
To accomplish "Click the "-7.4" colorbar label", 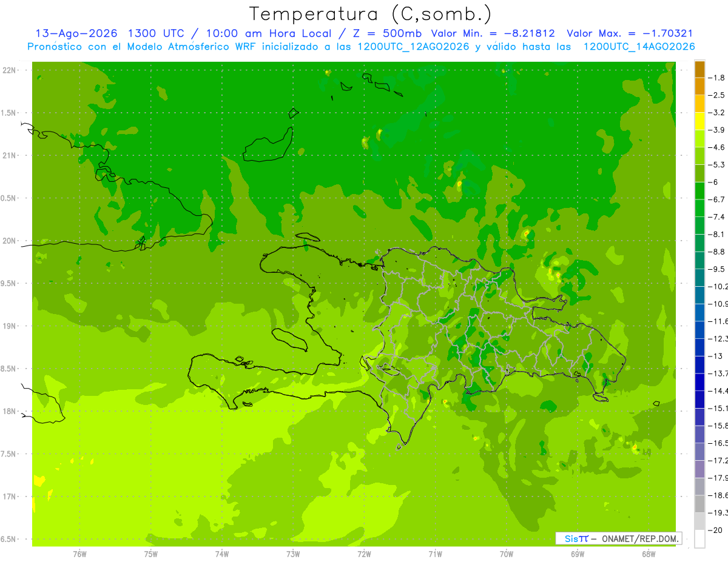I will point(718,217).
